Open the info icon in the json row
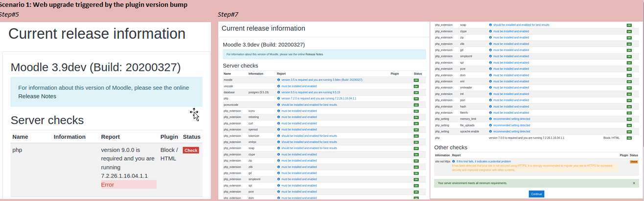 coord(490,100)
